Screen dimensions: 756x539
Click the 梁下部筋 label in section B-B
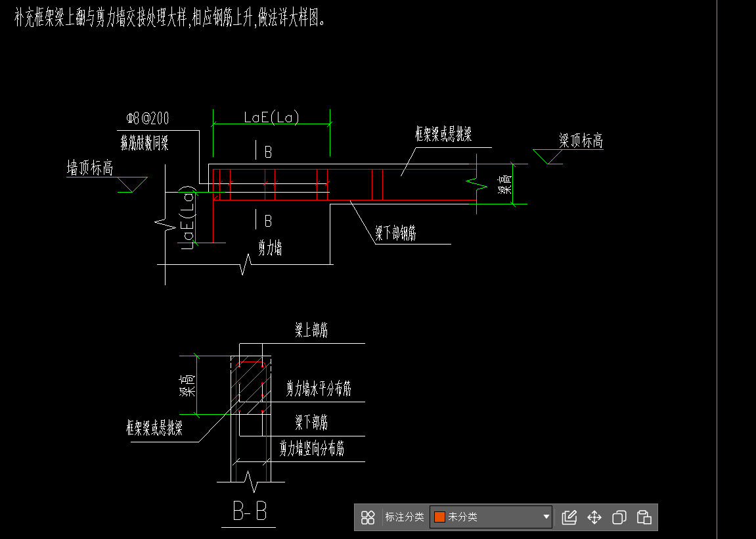[x=311, y=422]
